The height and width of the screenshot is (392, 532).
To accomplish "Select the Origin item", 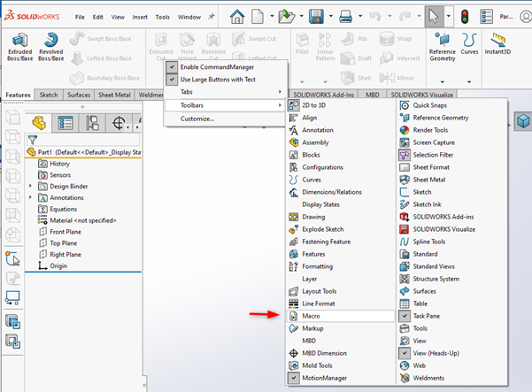I will point(53,265).
